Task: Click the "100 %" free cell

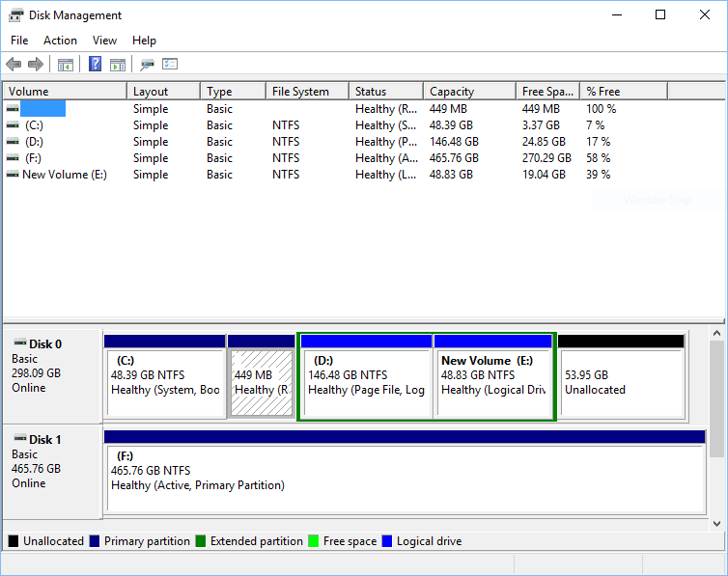Action: [601, 108]
